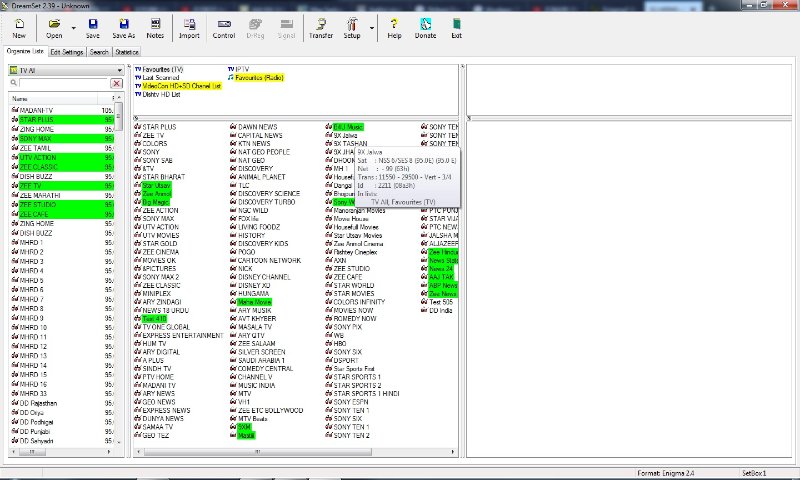Clear the filter with red X button
The width and height of the screenshot is (800, 480).
click(116, 83)
